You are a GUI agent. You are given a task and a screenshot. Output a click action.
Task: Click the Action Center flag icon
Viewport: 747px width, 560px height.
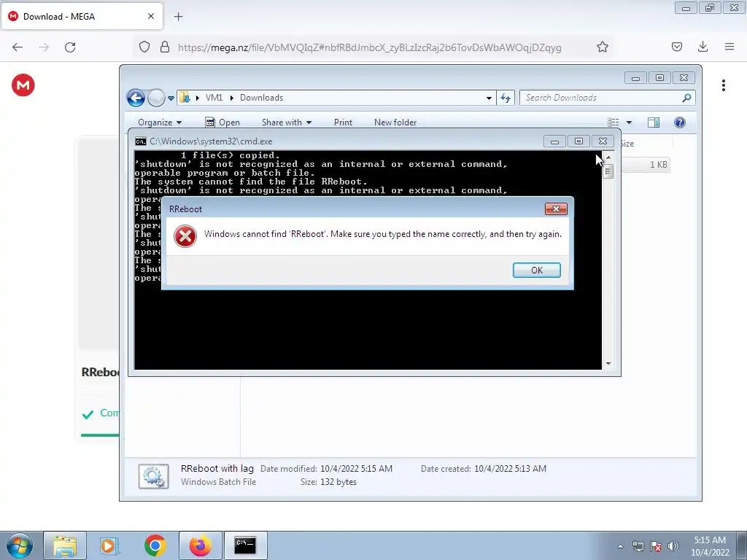(x=656, y=547)
